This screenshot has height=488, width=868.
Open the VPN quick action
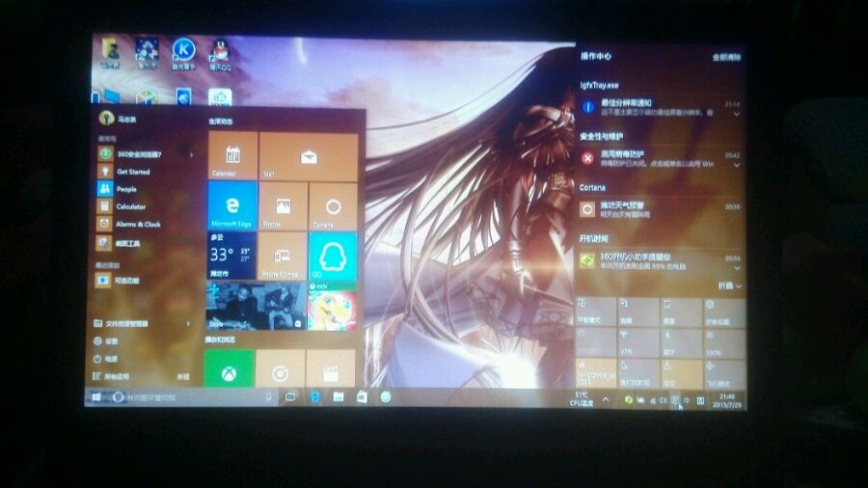click(638, 343)
